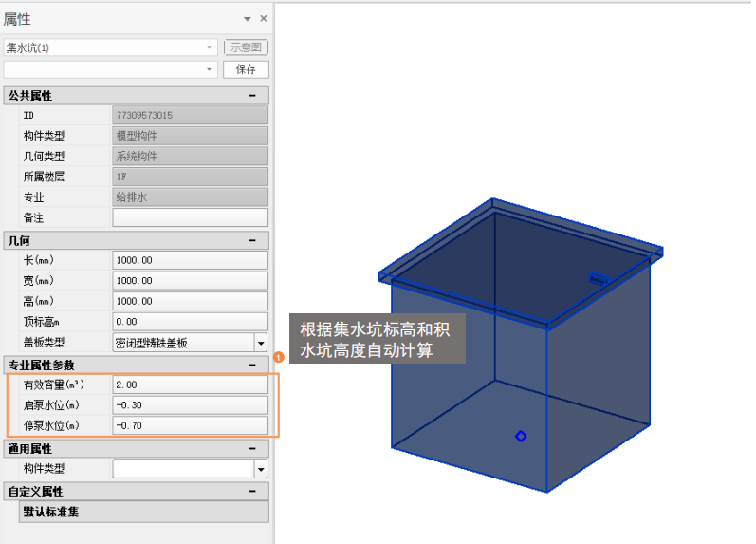Click the 备注 input field
This screenshot has height=544, width=756.
coord(190,218)
